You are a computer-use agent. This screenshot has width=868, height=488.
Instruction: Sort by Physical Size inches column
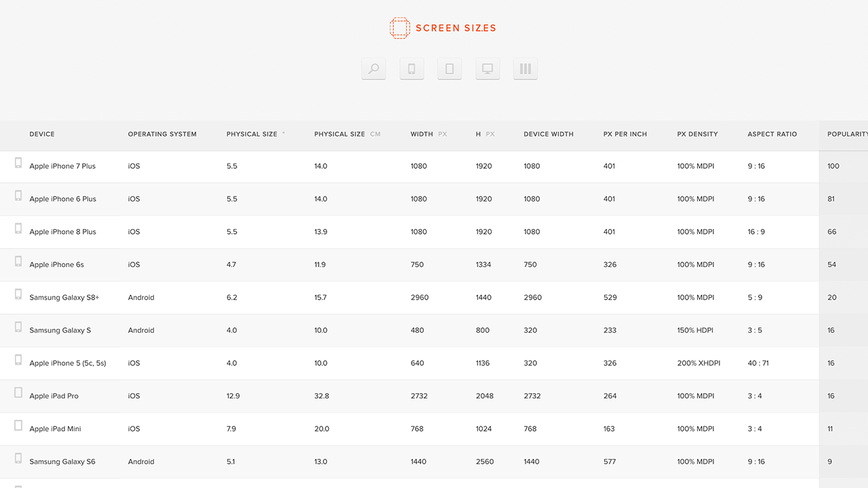click(x=252, y=134)
